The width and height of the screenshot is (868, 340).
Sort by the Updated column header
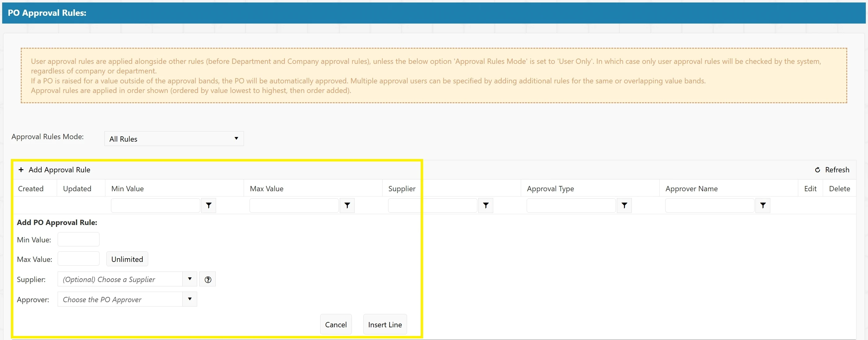pyautogui.click(x=77, y=189)
